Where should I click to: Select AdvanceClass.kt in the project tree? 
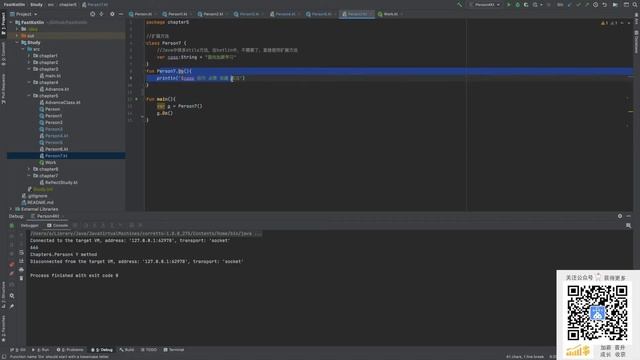tap(62, 102)
